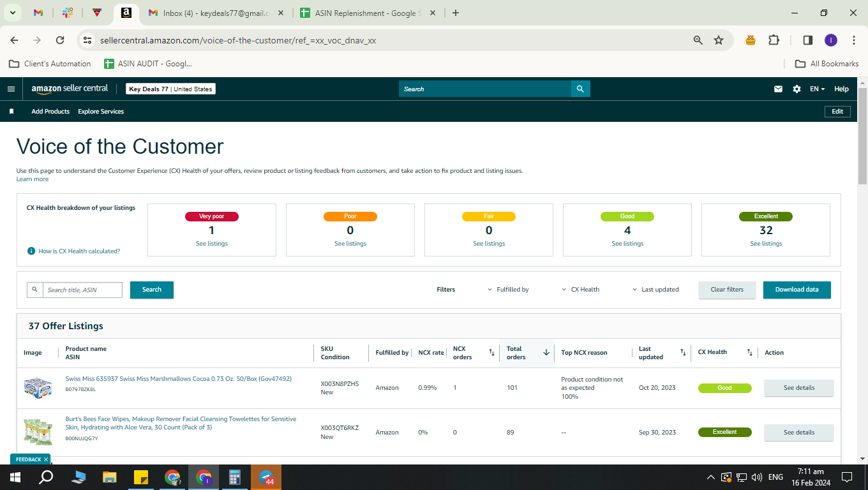
Task: Click How is CX Health calculated link
Action: pyautogui.click(x=79, y=251)
